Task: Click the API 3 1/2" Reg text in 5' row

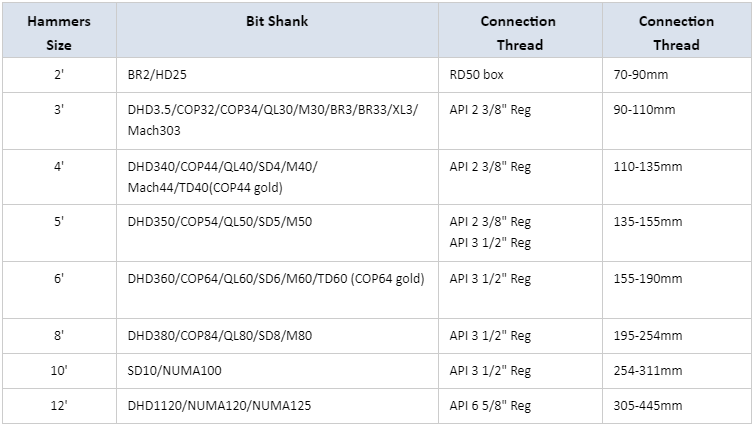Action: coord(490,243)
